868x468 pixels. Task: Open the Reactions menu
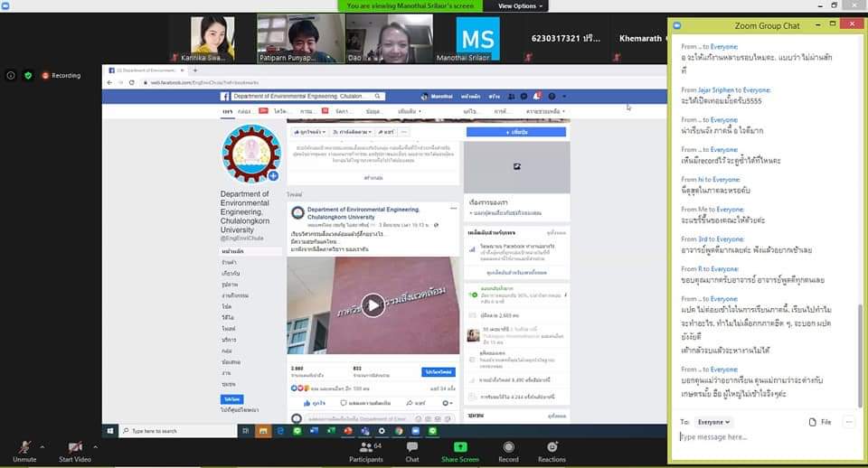click(552, 452)
